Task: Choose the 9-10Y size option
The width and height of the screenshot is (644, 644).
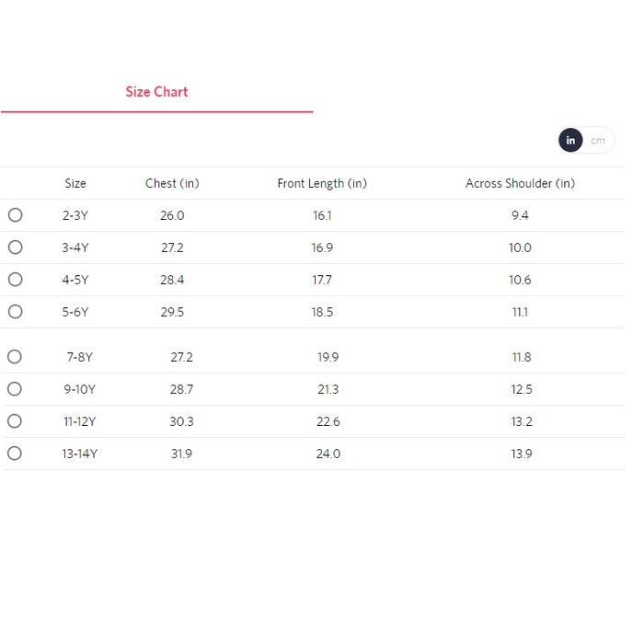Action: 15,389
